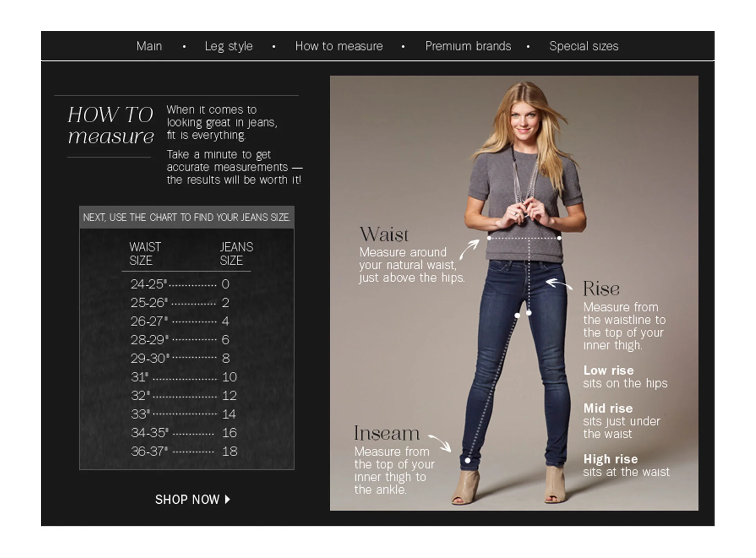Click the Inseam heading on the photo

coord(387,433)
